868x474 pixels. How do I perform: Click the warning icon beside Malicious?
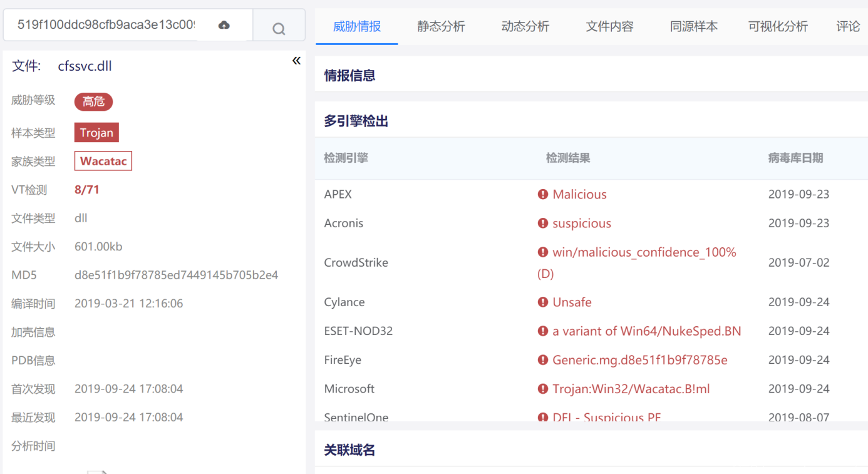click(x=543, y=194)
